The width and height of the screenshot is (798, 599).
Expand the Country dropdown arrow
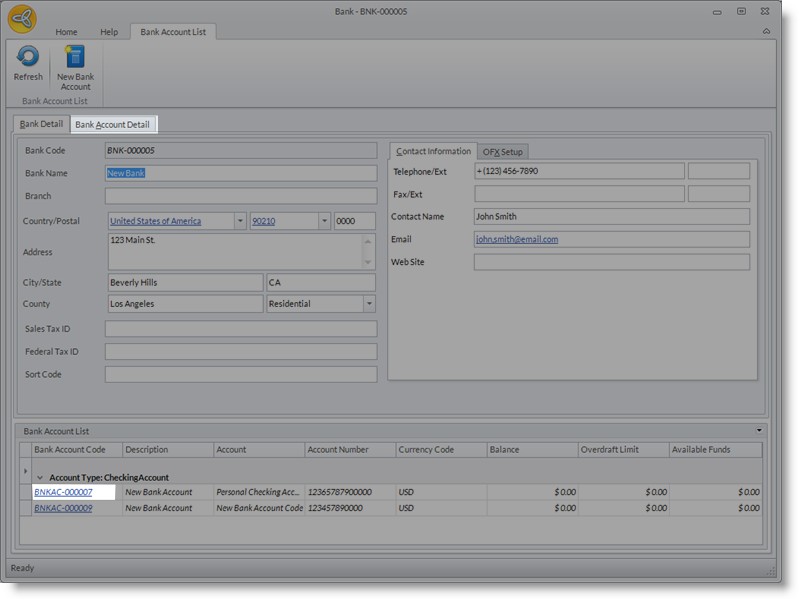(x=240, y=221)
